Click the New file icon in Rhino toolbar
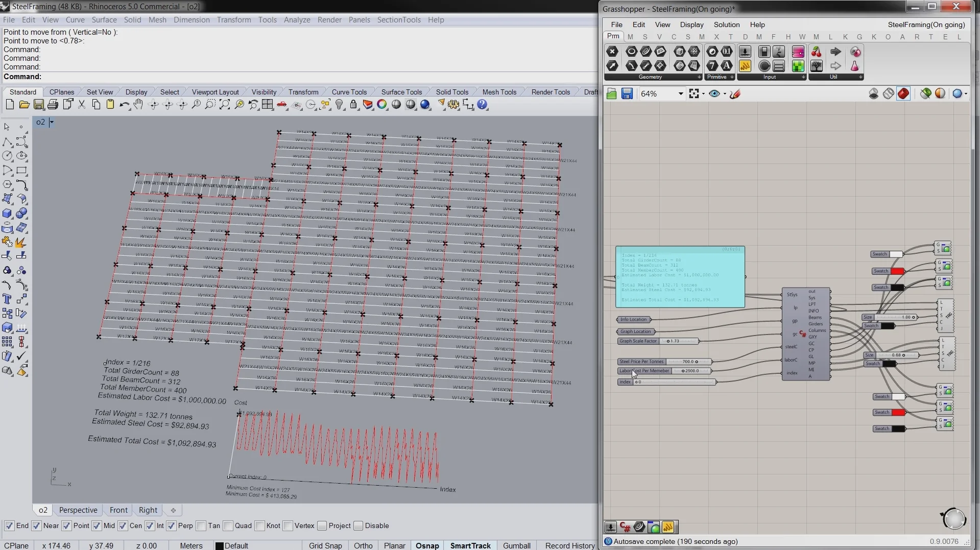Screen dimensions: 980x550 tap(10, 105)
